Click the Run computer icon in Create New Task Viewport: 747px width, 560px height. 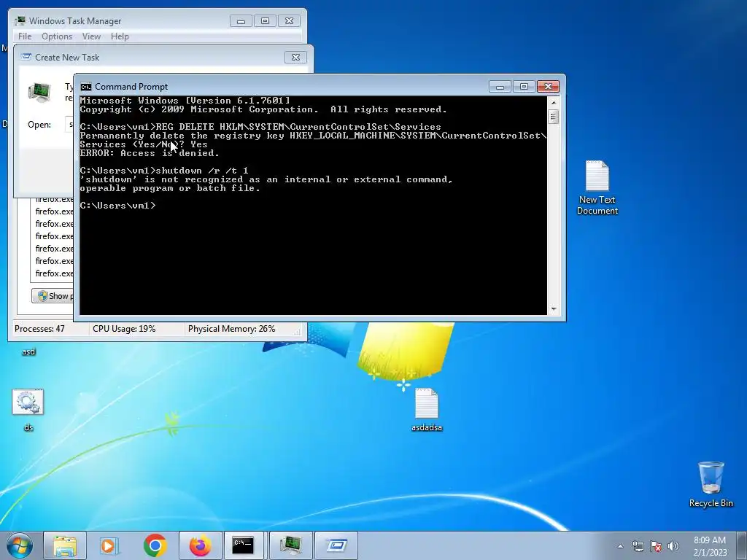(39, 92)
